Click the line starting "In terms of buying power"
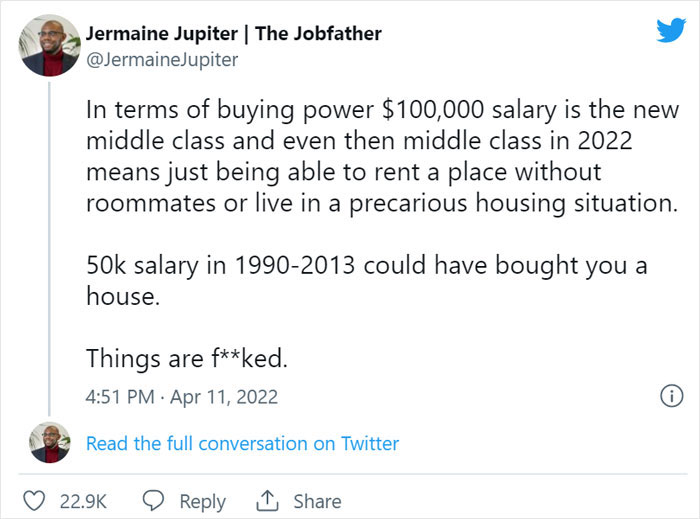The image size is (700, 519). click(x=382, y=110)
